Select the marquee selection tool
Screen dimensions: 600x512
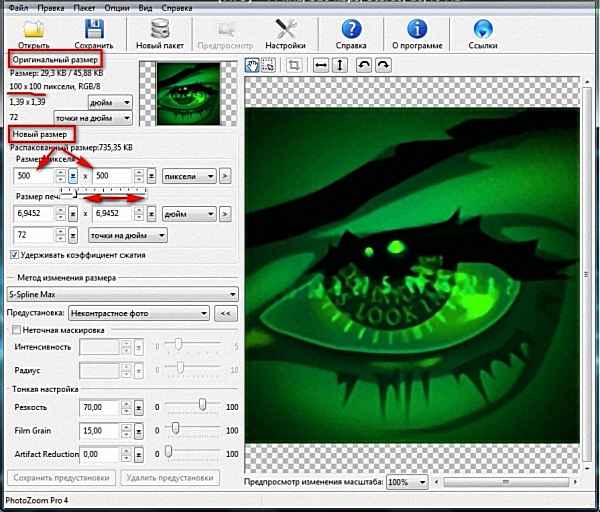coord(268,65)
